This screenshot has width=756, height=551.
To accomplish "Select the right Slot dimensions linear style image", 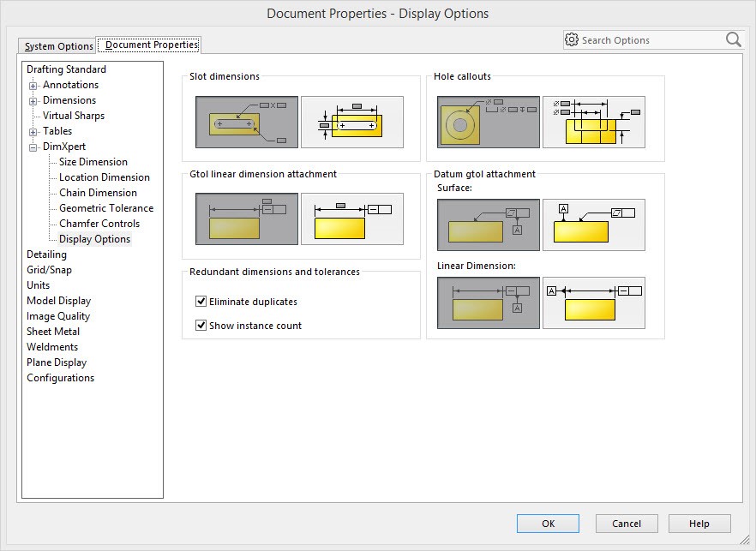I will point(352,122).
